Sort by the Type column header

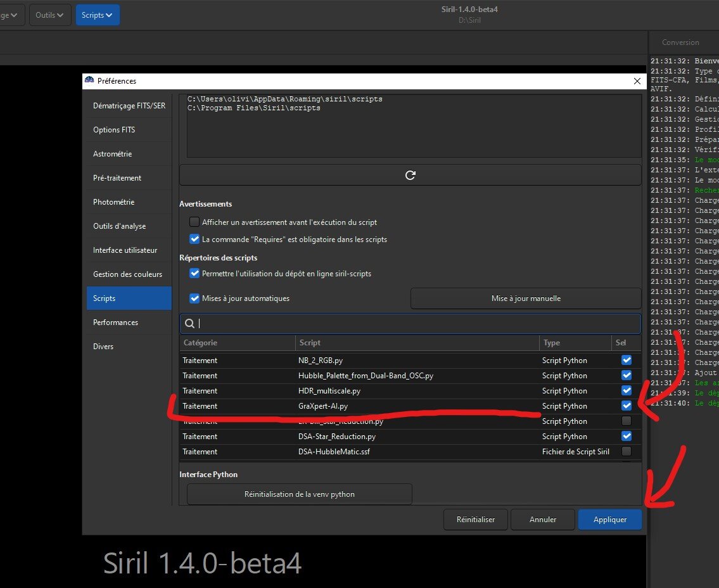tap(575, 343)
